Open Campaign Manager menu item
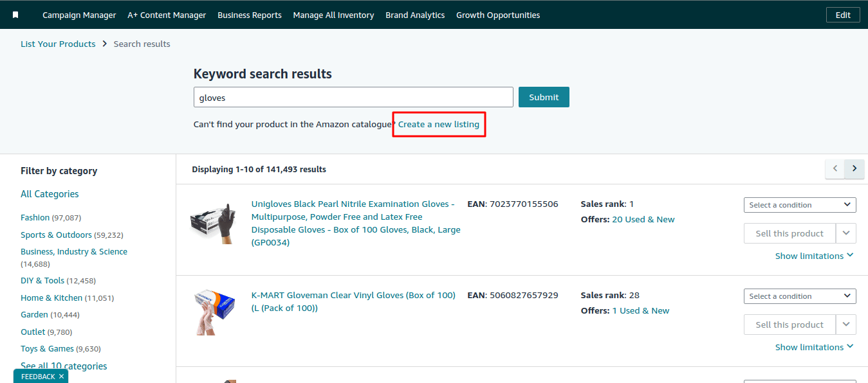The image size is (868, 383). tap(79, 15)
